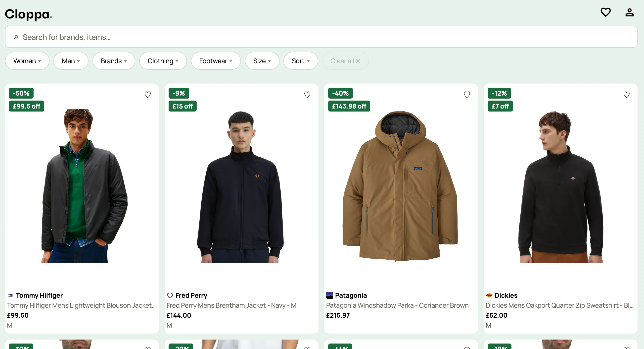Focus the Search for brands, items field

click(x=321, y=37)
